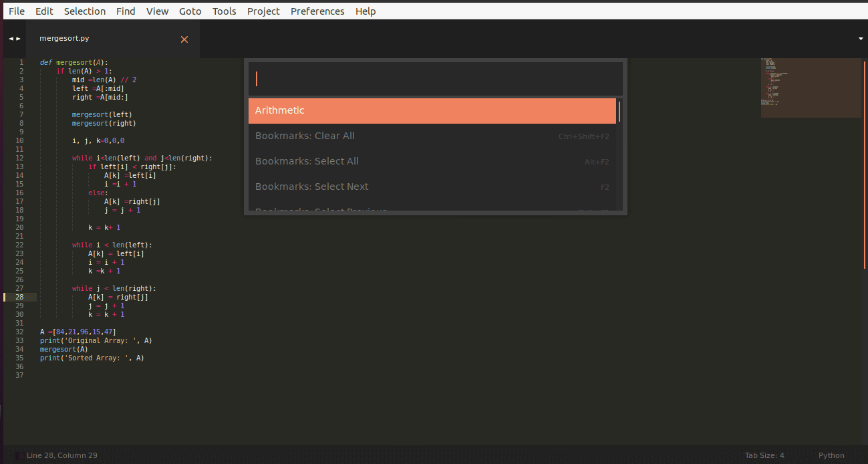This screenshot has height=464, width=868.
Task: Switch to the mergesort.py tab
Action: click(x=64, y=39)
